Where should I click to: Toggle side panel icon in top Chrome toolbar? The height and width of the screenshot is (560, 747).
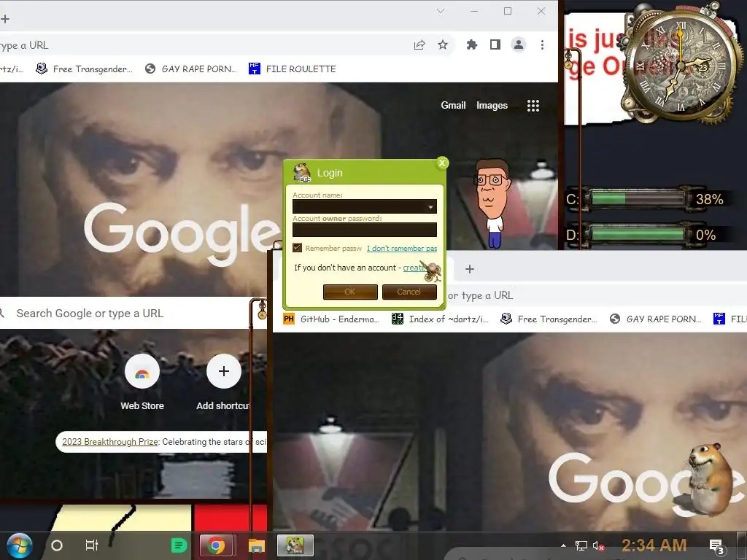495,44
